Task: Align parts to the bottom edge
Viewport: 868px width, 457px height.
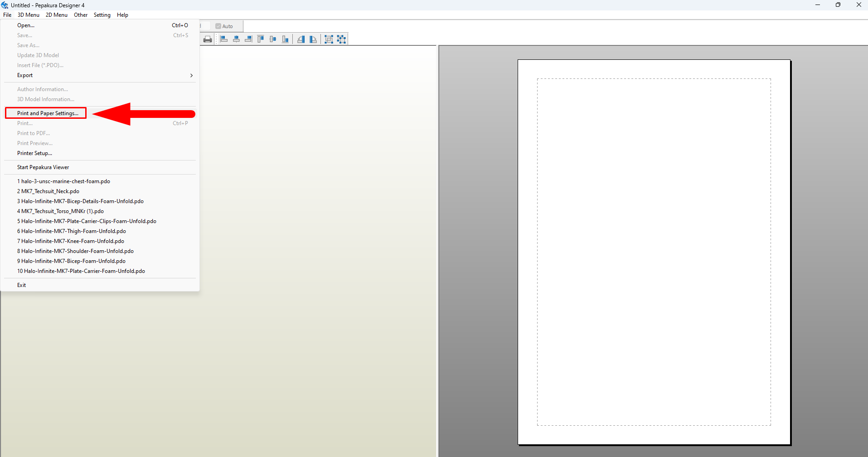Action: 285,39
